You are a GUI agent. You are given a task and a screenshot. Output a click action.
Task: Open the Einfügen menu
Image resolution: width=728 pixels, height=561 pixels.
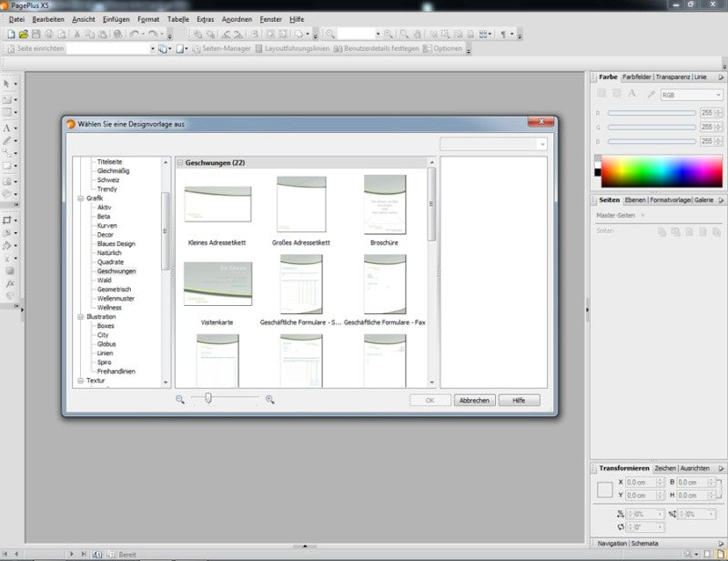[116, 19]
